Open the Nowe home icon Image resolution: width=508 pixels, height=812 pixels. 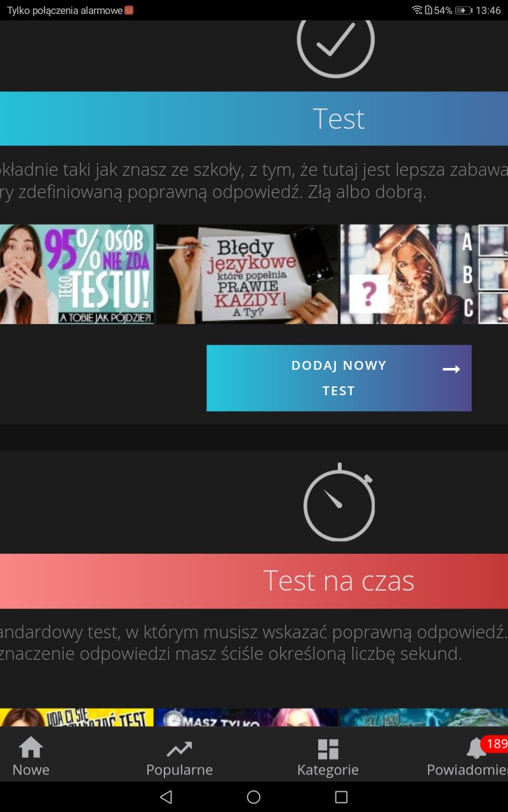pyautogui.click(x=30, y=749)
